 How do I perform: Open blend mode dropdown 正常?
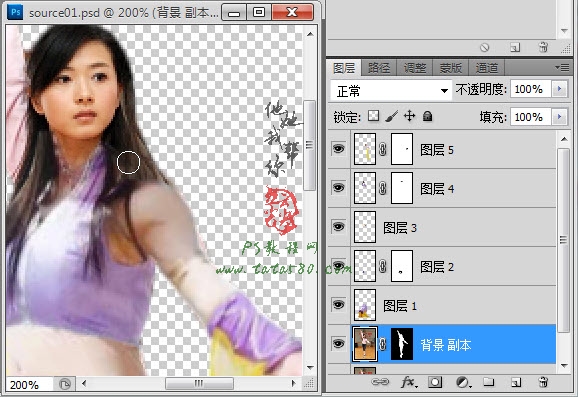[391, 90]
